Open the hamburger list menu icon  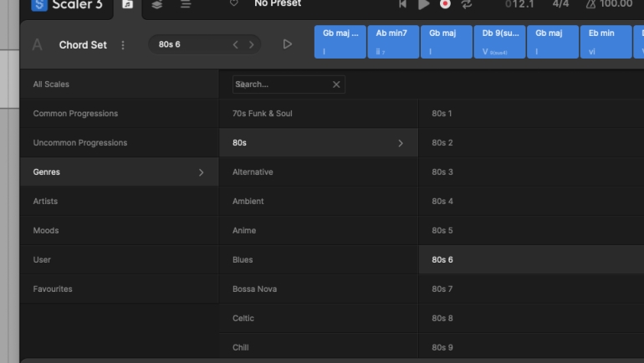(186, 4)
